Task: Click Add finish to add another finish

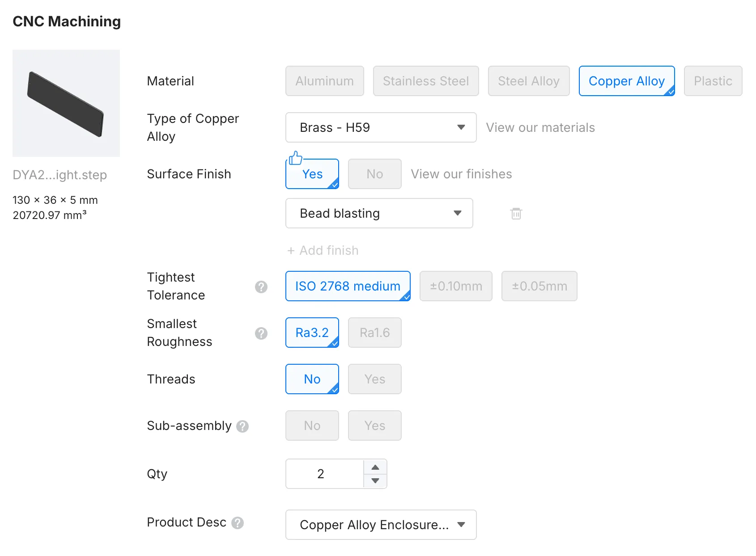Action: tap(323, 250)
